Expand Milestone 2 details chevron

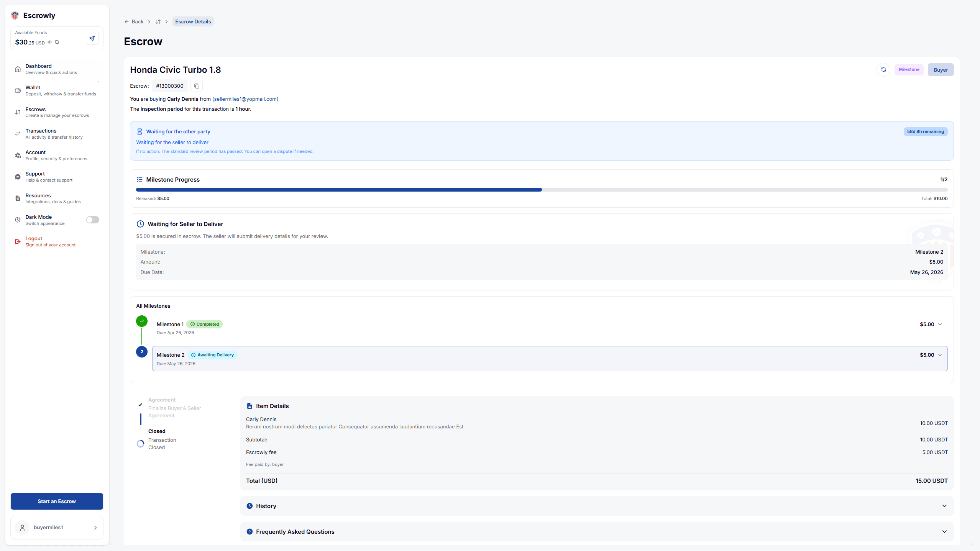(x=940, y=355)
